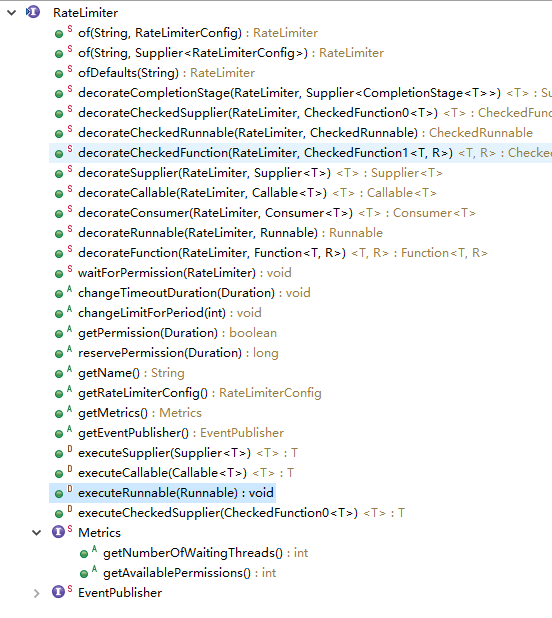Select changeLimitForPeriod(int) method

tap(169, 313)
